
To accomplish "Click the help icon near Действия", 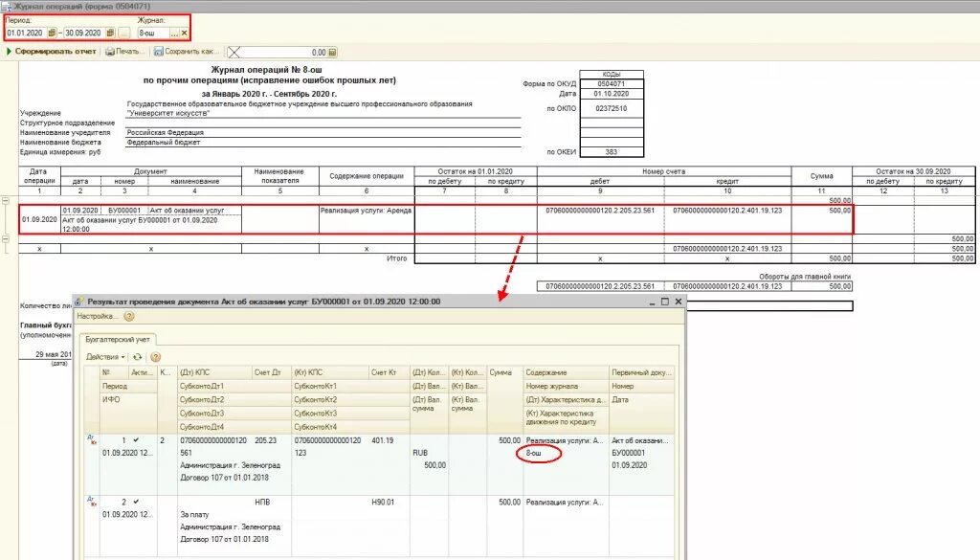I will click(x=156, y=357).
